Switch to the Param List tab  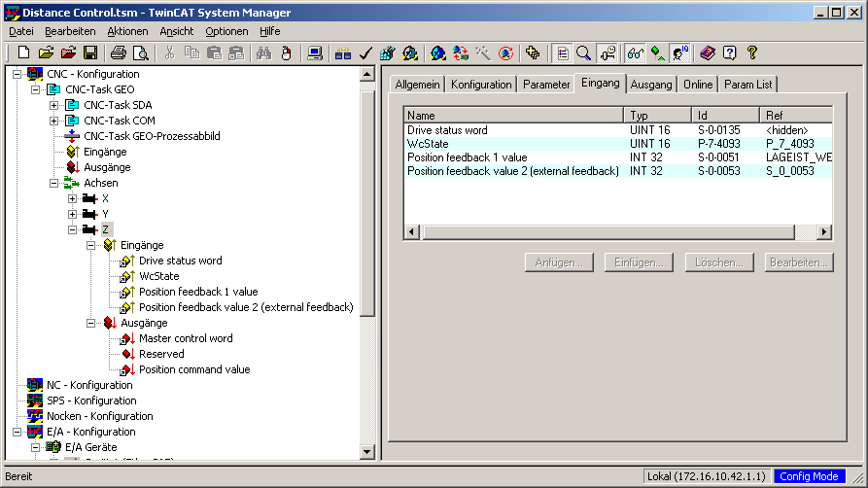[x=747, y=85]
